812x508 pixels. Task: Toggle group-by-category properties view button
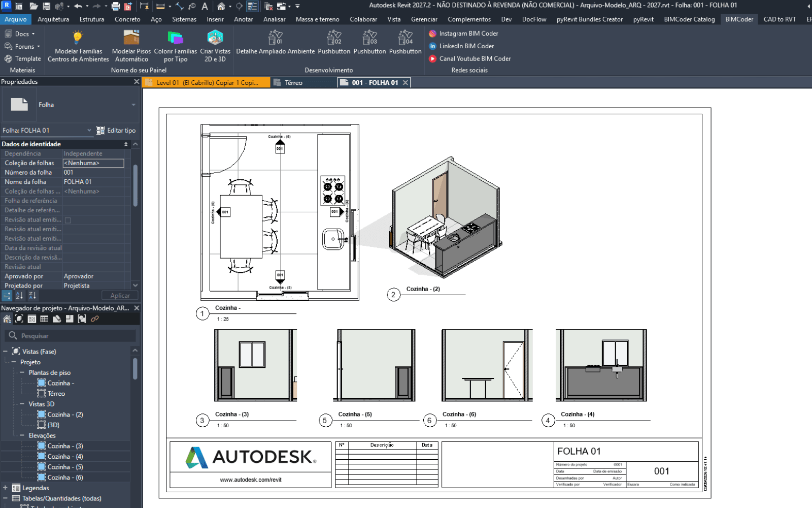point(7,295)
